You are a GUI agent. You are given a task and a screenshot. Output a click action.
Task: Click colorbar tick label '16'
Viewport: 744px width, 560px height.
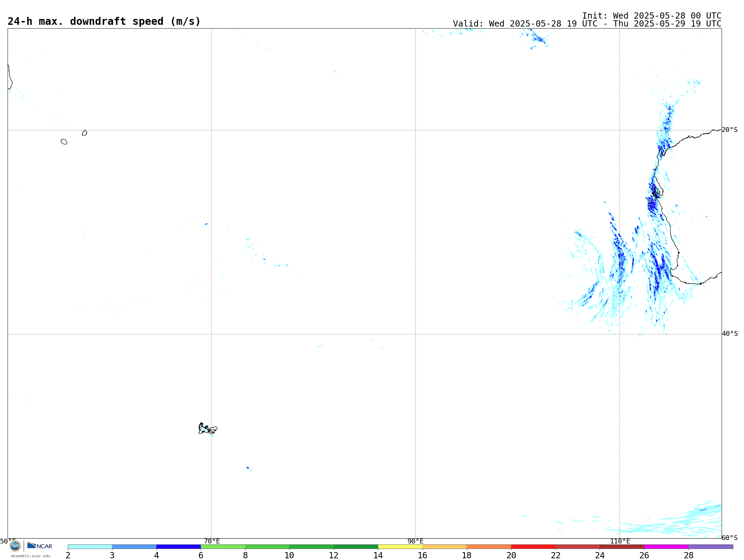coord(422,556)
